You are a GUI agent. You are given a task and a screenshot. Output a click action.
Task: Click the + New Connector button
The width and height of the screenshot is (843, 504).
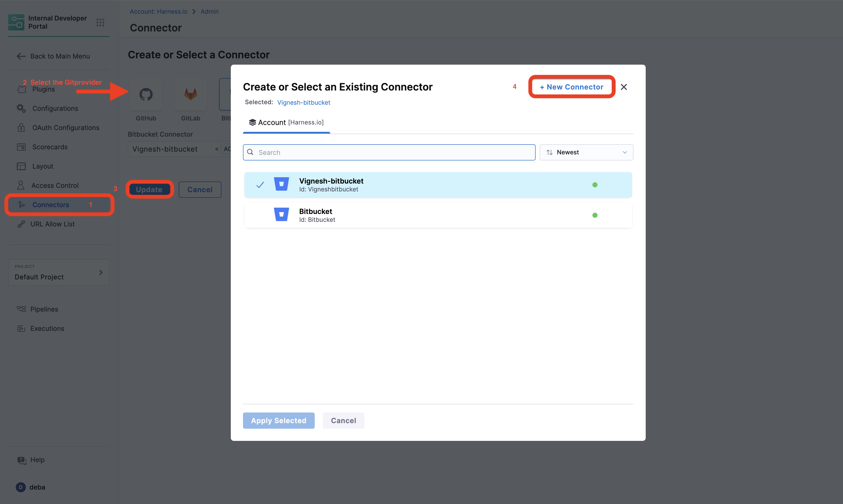point(571,87)
